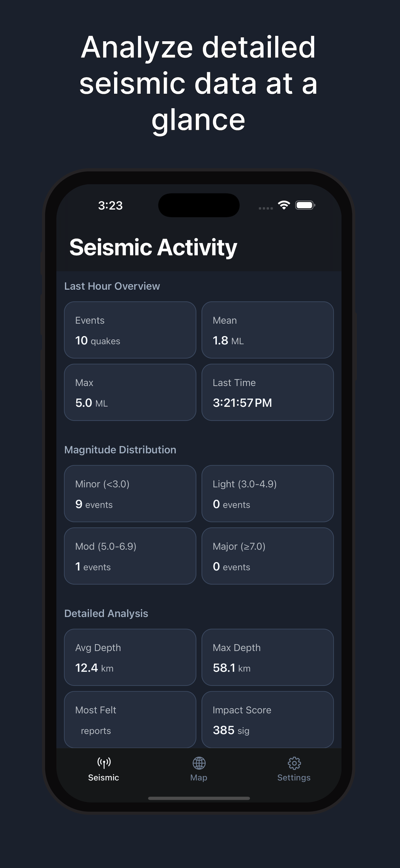Tap the clock showing 3:23
Viewport: 400px width, 868px height.
coord(110,206)
